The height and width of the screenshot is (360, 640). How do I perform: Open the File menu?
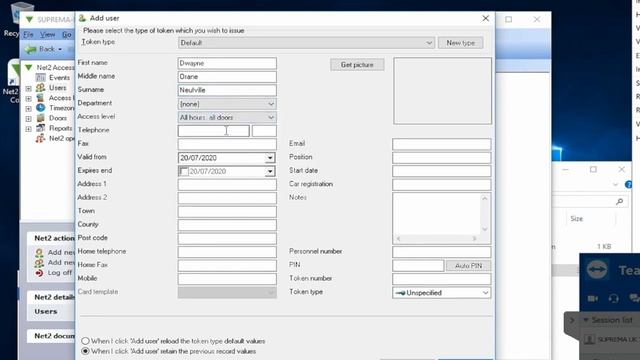(28, 35)
